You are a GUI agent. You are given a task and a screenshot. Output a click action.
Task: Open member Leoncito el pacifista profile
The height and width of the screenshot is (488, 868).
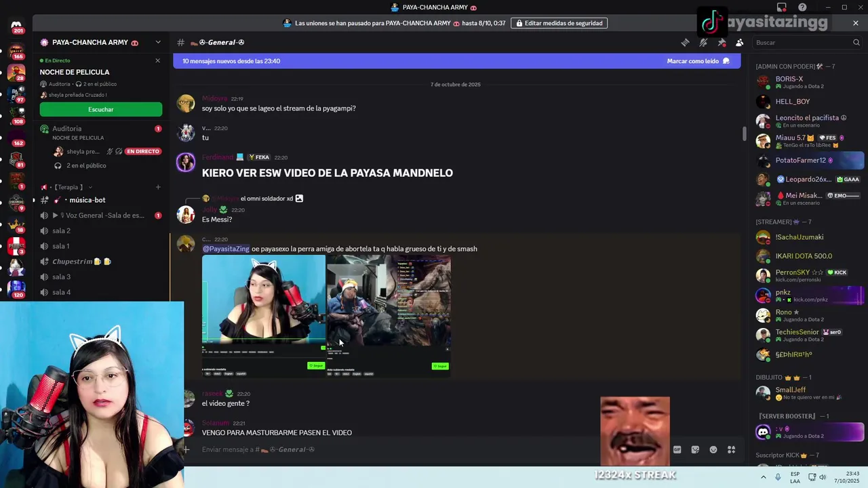click(x=808, y=121)
